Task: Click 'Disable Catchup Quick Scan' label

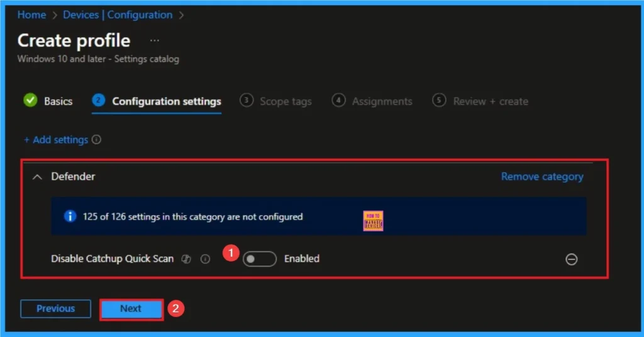Action: click(x=112, y=258)
